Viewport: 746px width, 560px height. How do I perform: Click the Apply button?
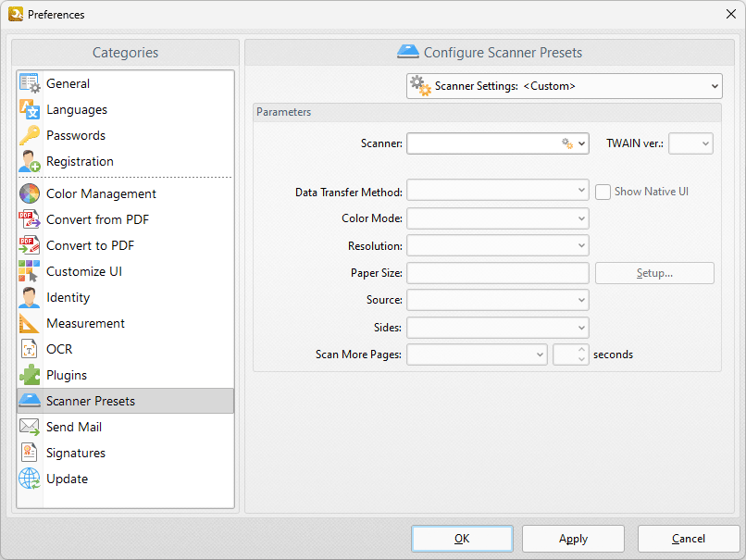pyautogui.click(x=573, y=539)
